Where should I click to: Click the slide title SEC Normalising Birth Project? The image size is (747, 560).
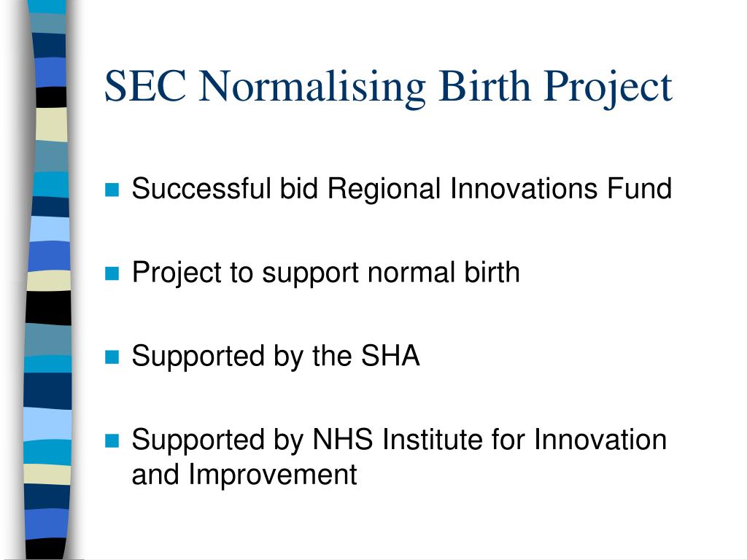click(388, 87)
